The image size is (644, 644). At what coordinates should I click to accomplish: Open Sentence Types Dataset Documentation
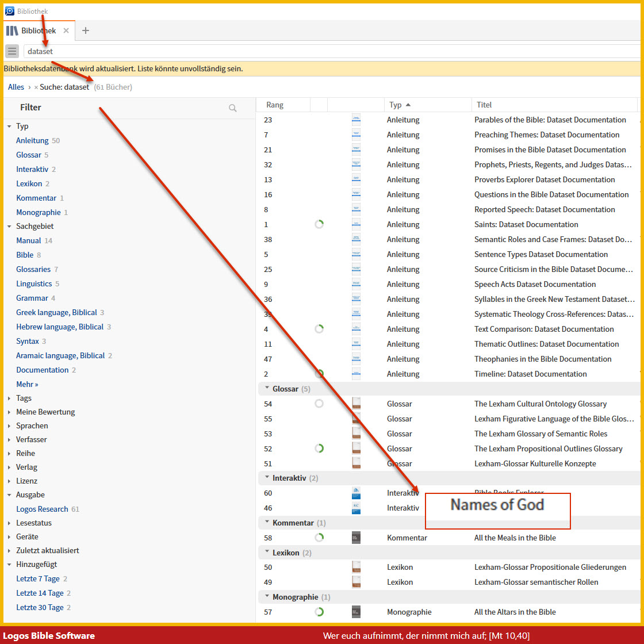(541, 254)
